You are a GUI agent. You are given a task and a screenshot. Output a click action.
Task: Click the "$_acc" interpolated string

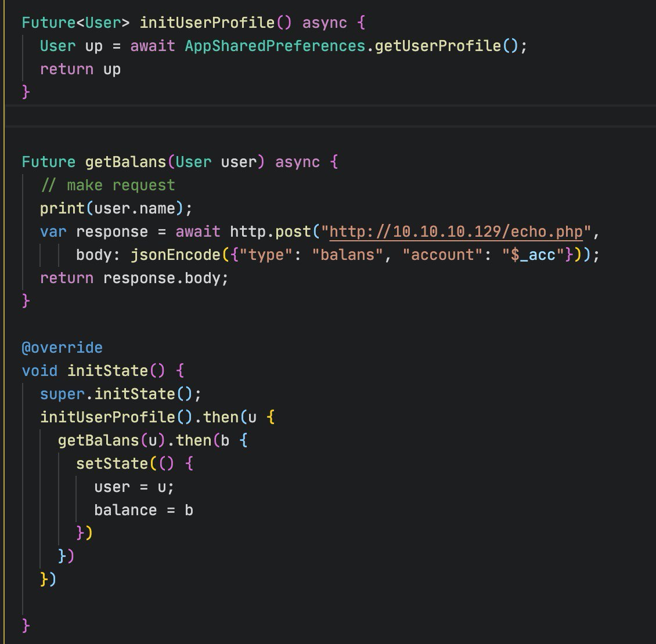(532, 255)
